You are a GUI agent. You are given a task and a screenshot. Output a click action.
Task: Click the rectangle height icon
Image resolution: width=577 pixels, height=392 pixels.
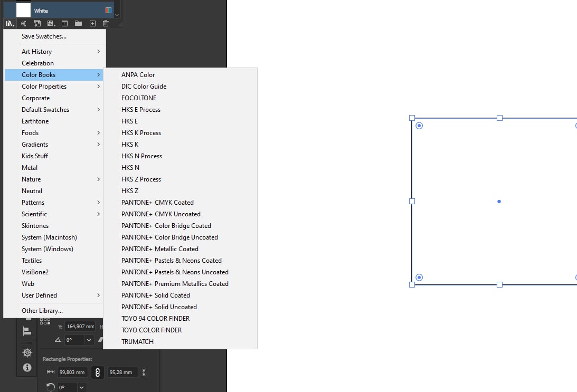tap(144, 372)
